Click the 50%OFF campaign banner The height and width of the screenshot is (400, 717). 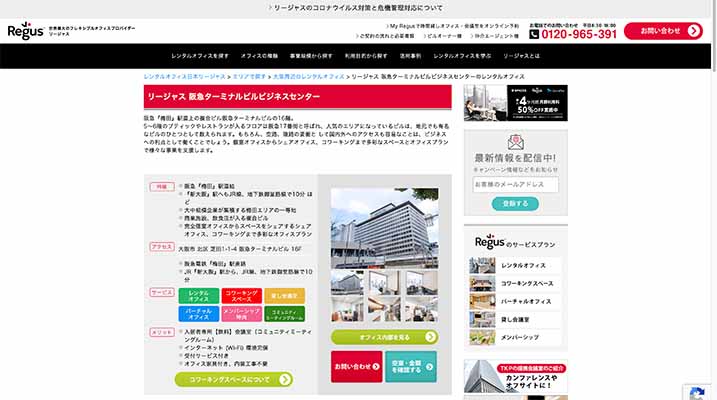tap(516, 103)
